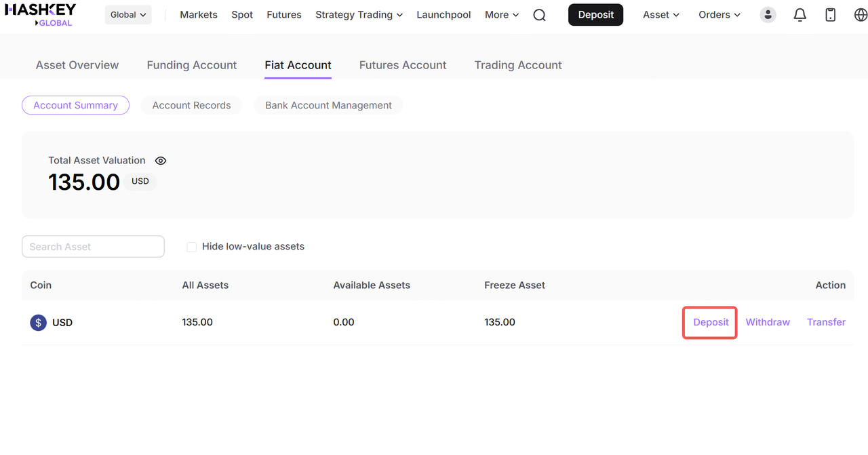
Task: Select the Account Records pill
Action: point(191,105)
